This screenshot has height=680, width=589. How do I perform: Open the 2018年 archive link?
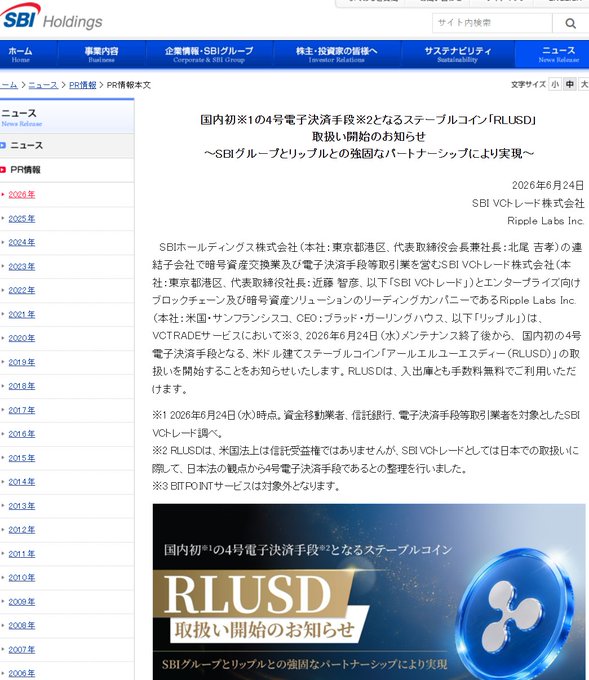(x=22, y=386)
